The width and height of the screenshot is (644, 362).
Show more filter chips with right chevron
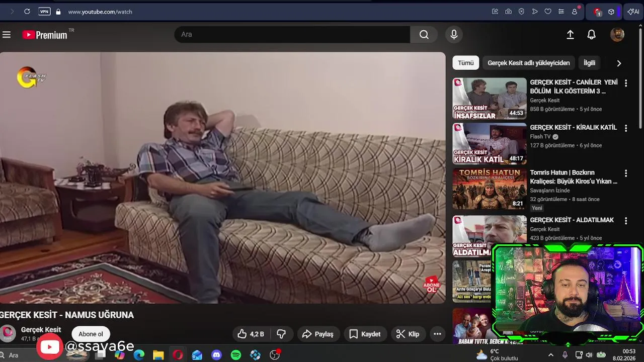click(619, 63)
